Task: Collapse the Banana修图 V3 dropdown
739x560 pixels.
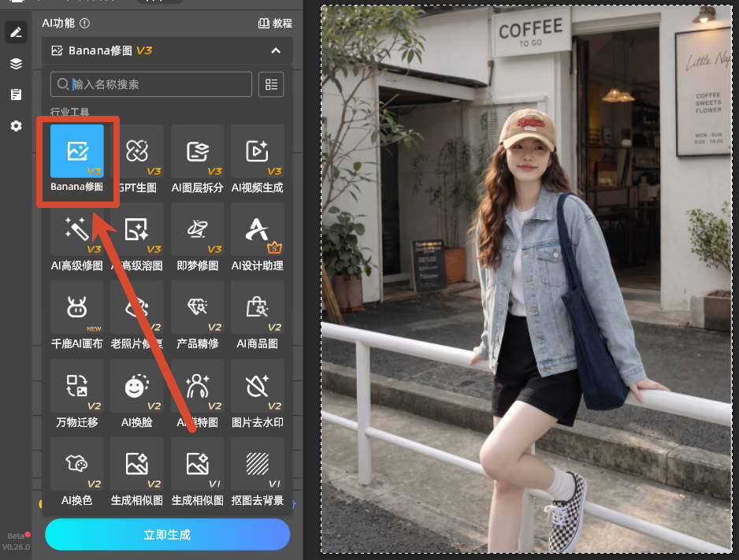Action: [276, 50]
